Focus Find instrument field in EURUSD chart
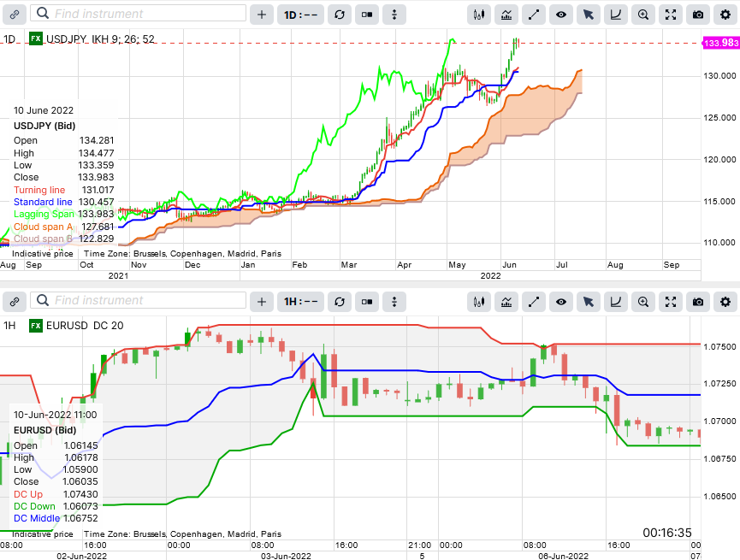Image resolution: width=740 pixels, height=560 pixels. coord(139,301)
